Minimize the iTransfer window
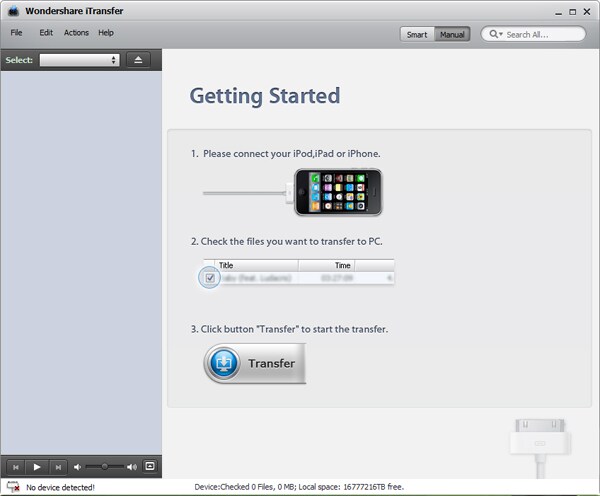Viewport: 600px width, 496px height. click(x=559, y=12)
